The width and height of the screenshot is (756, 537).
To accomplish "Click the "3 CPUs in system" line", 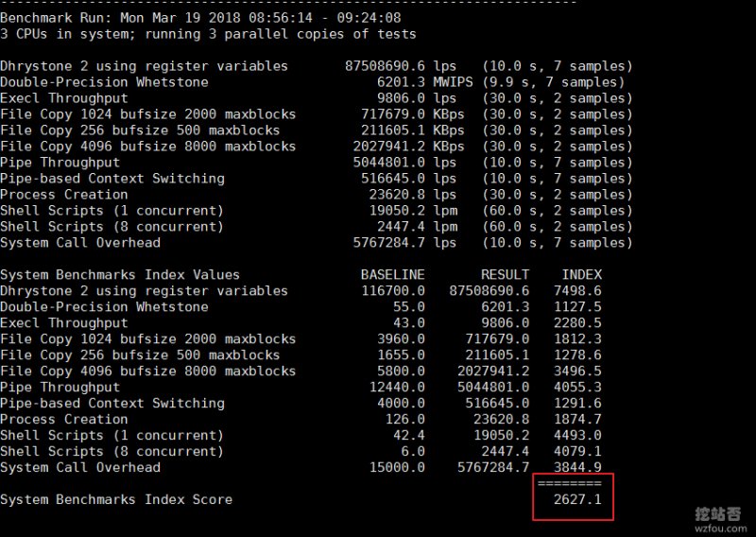I will click(x=208, y=34).
